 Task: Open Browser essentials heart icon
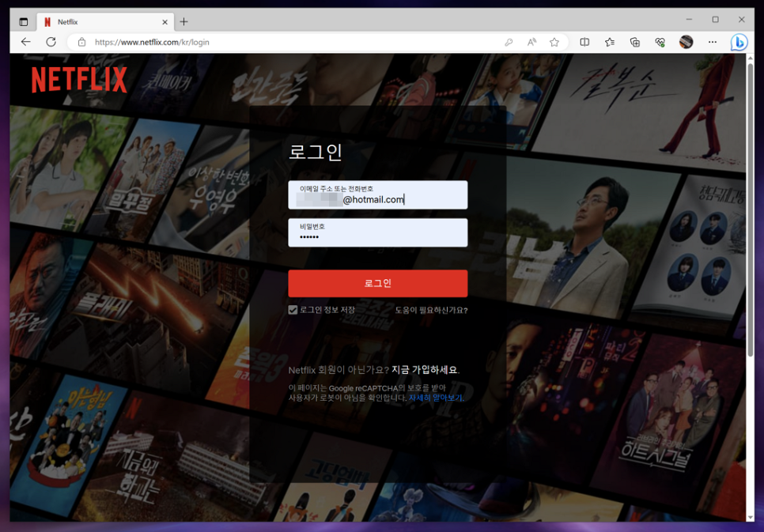click(660, 43)
